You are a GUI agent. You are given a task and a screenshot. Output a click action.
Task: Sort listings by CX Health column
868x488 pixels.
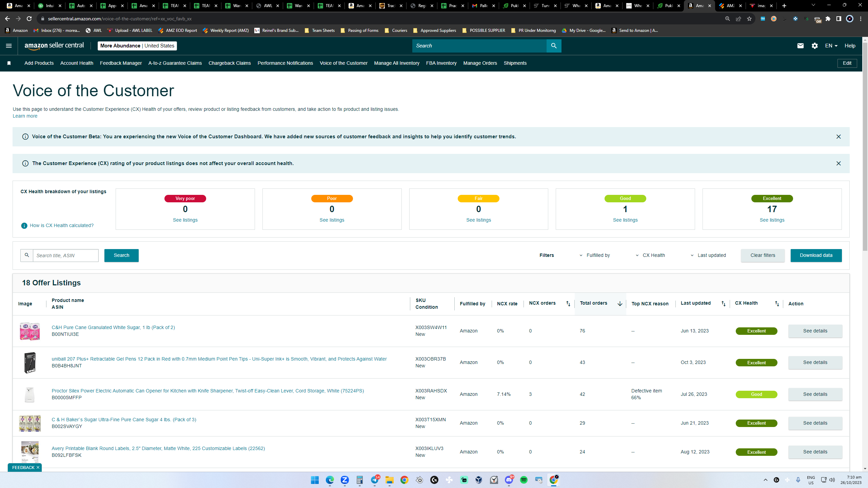pyautogui.click(x=777, y=304)
